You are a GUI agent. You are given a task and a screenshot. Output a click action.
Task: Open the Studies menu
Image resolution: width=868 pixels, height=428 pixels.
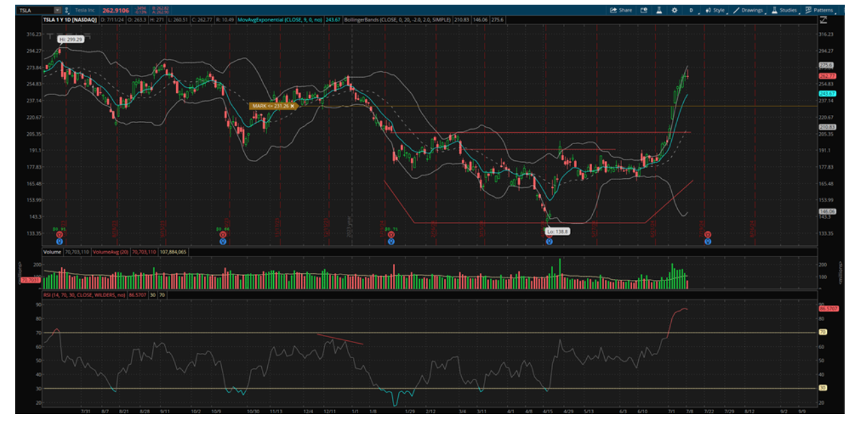coord(784,11)
